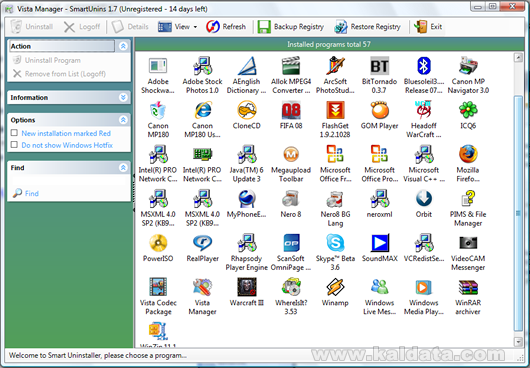Select Windows Live Messenger icon
The width and height of the screenshot is (530, 368).
[x=380, y=287]
